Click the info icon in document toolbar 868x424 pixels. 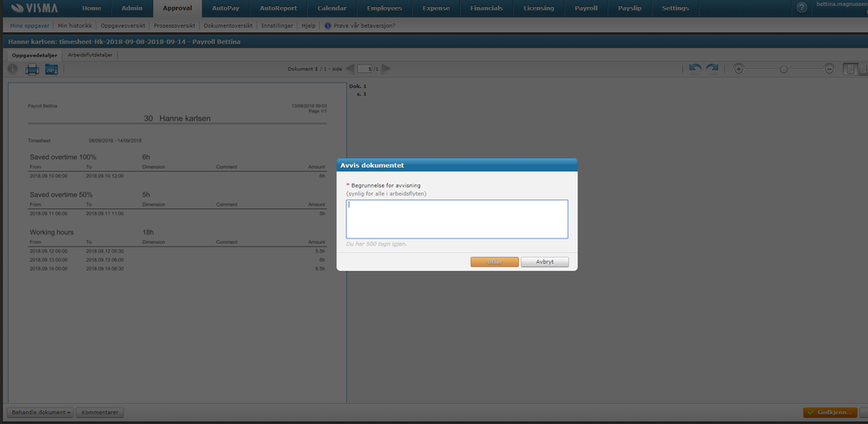pyautogui.click(x=13, y=70)
